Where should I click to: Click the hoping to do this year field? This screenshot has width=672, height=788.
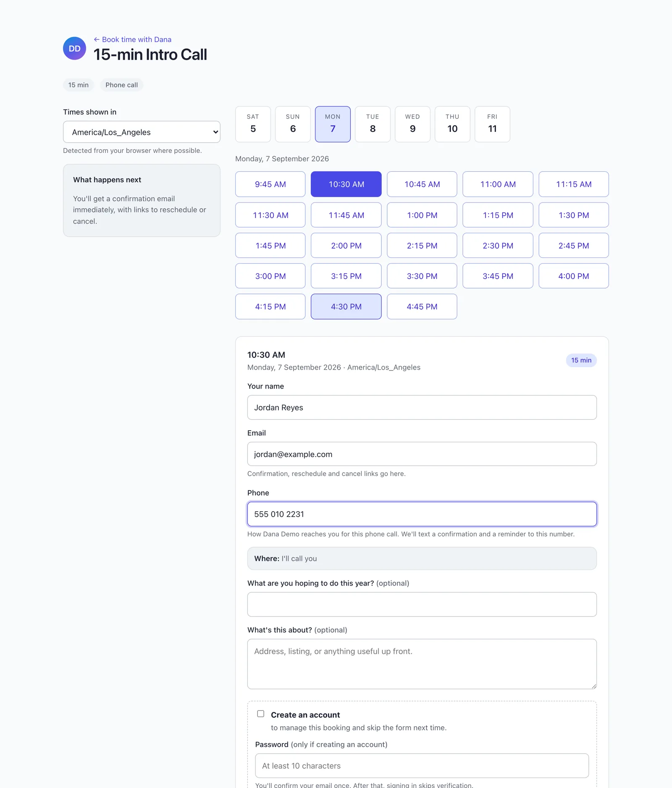click(422, 604)
